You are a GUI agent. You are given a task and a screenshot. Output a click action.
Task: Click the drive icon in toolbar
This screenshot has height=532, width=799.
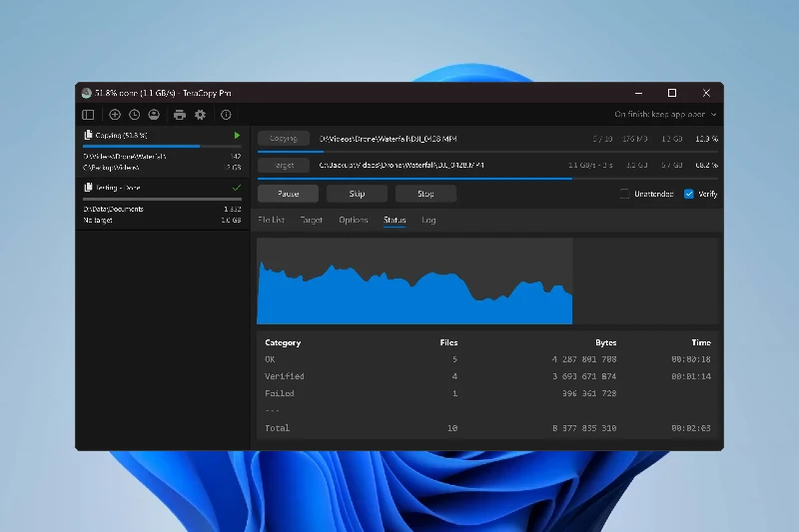[154, 115]
